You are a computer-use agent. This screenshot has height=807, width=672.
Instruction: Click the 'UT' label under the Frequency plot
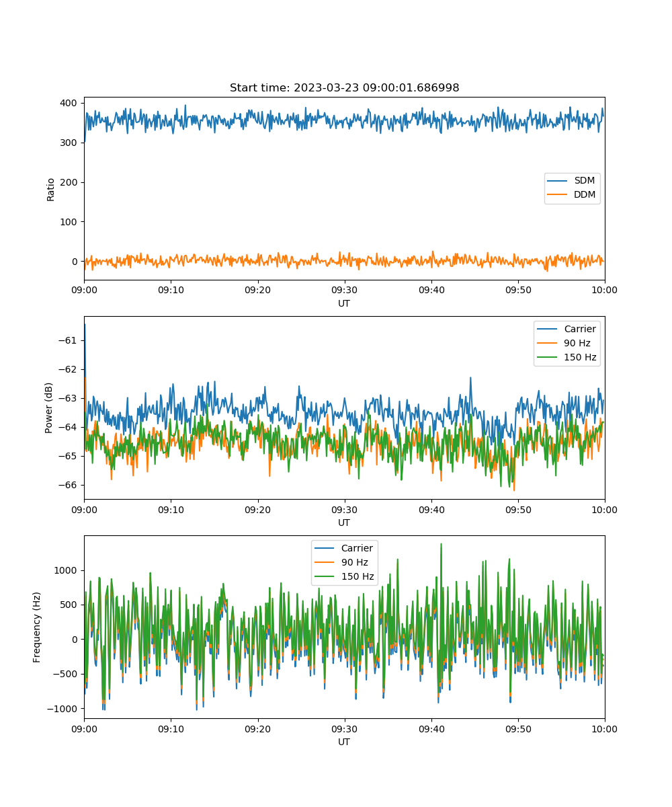coord(344,742)
